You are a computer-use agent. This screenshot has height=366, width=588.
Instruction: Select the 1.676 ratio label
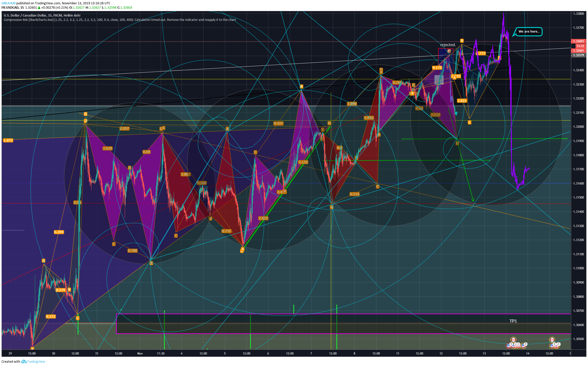tap(107, 148)
